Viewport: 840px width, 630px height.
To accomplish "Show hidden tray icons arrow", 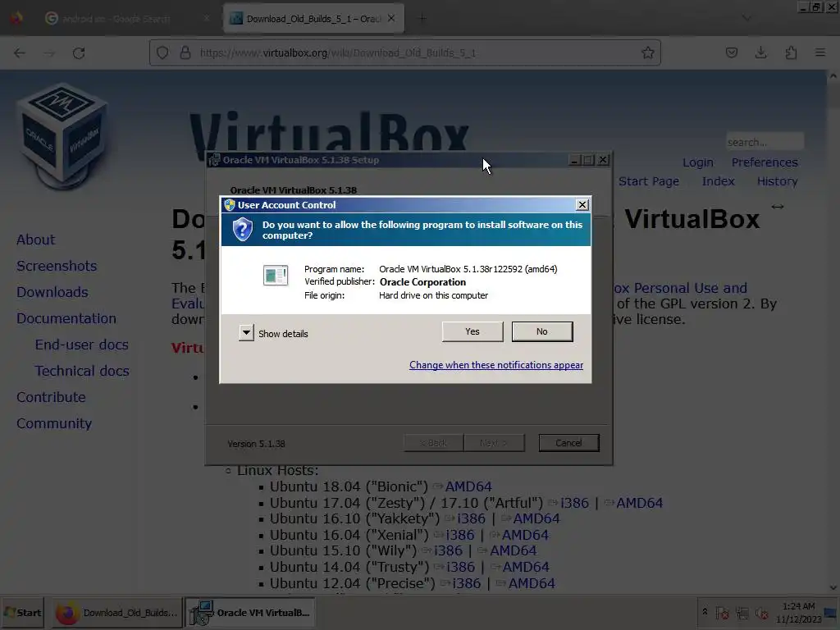I will 705,612.
